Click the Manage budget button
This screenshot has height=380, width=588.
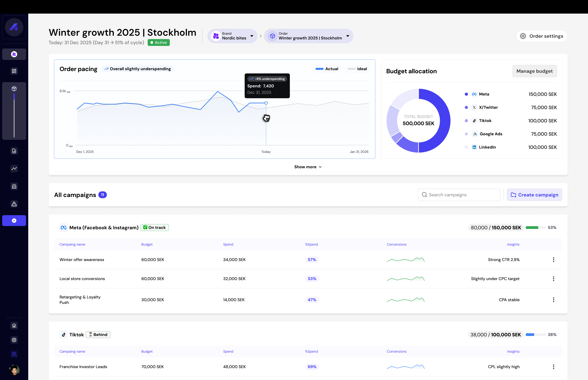point(534,71)
